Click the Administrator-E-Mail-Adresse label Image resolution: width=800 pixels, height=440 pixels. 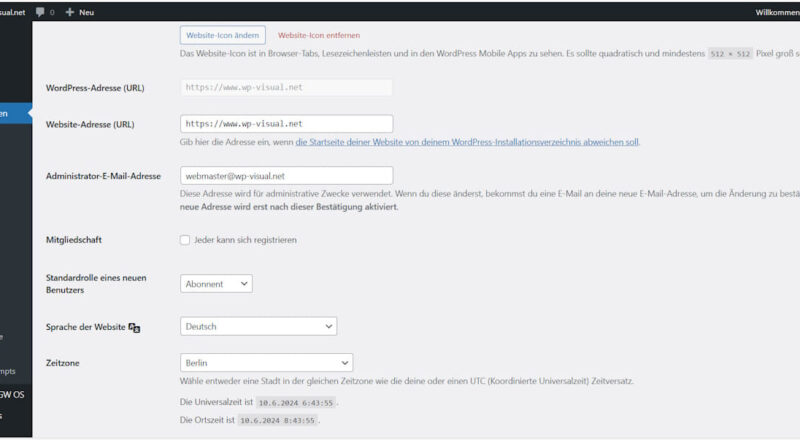pyautogui.click(x=103, y=176)
